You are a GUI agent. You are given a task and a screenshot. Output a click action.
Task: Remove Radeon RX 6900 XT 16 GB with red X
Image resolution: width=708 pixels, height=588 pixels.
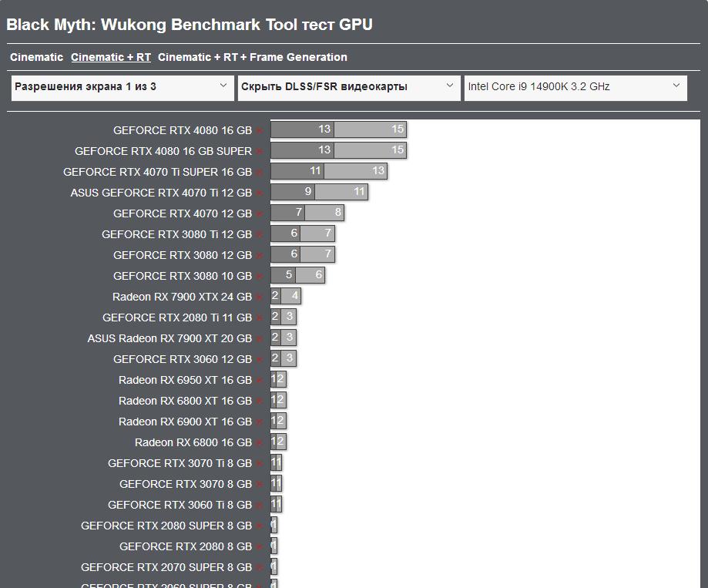point(259,422)
